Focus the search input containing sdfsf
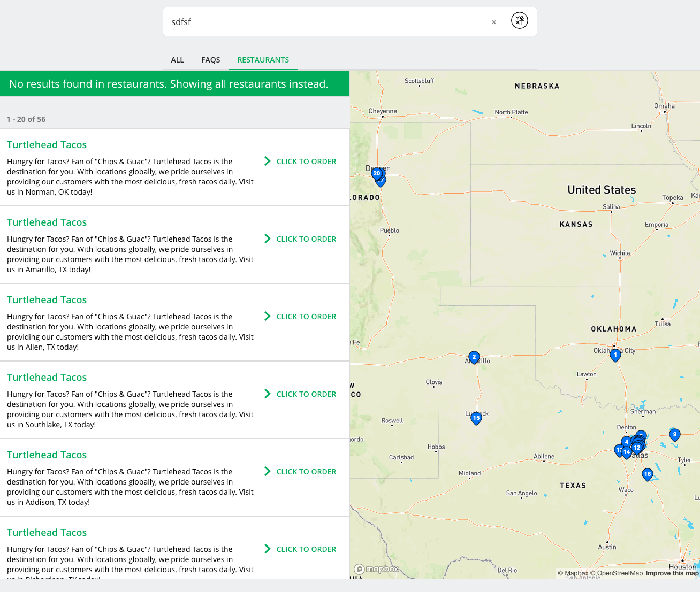Screen dimensions: 700x592 pyautogui.click(x=326, y=22)
